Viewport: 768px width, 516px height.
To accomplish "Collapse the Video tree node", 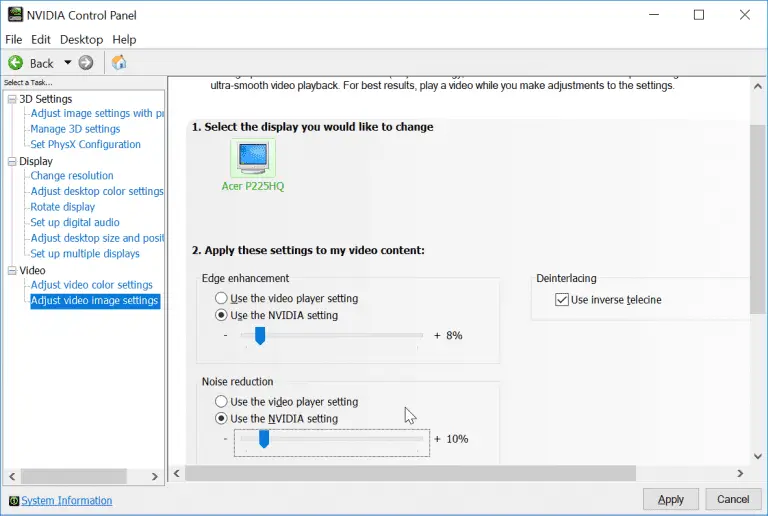I will (x=12, y=271).
